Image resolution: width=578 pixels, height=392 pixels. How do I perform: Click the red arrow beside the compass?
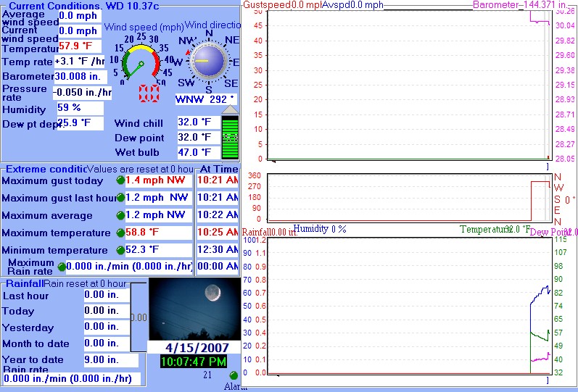[x=189, y=52]
